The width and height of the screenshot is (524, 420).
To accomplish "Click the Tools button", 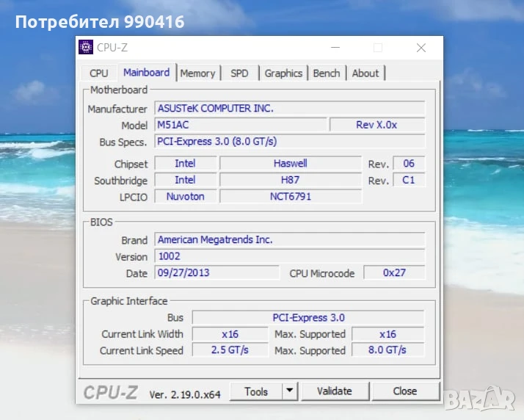I will (x=256, y=391).
